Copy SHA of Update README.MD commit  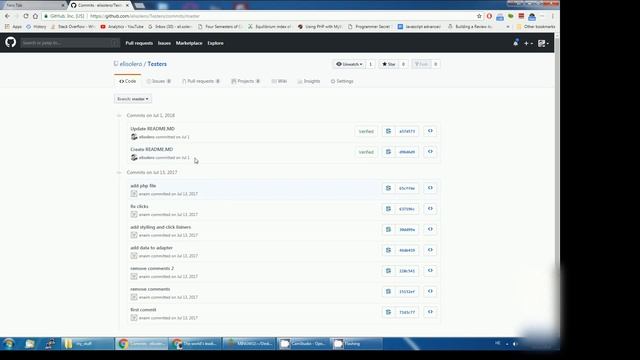click(388, 131)
